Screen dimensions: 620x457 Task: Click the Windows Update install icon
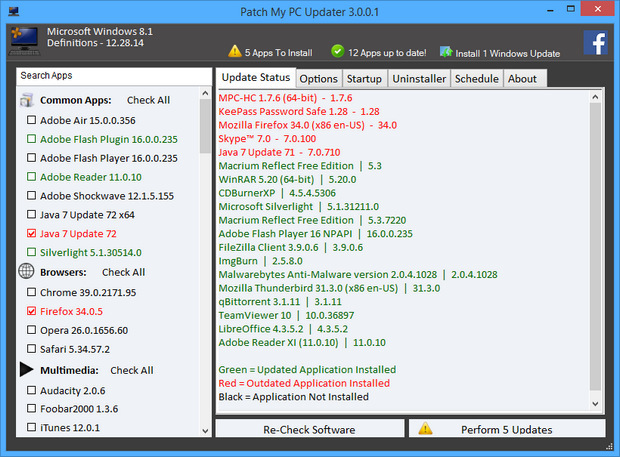446,51
